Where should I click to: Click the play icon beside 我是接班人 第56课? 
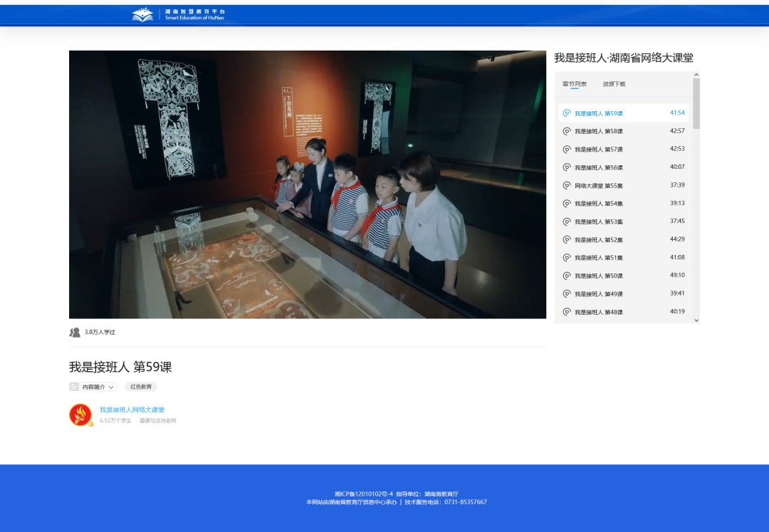(x=567, y=167)
